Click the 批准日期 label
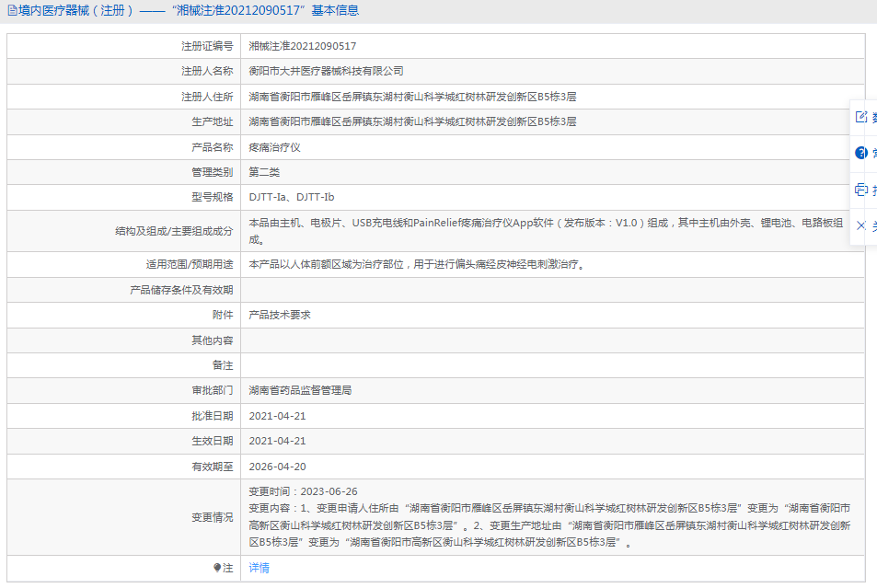 pyautogui.click(x=212, y=416)
